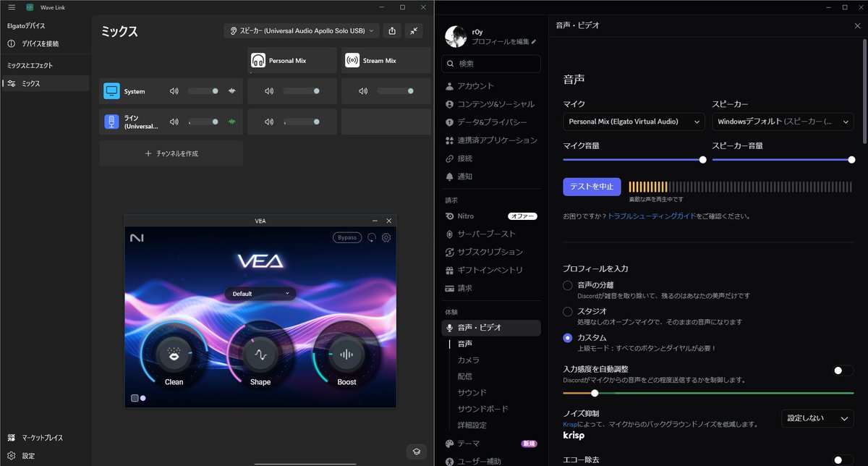Viewport: 868px width, 466px height.
Task: Open VEA settings gear icon
Action: 386,237
